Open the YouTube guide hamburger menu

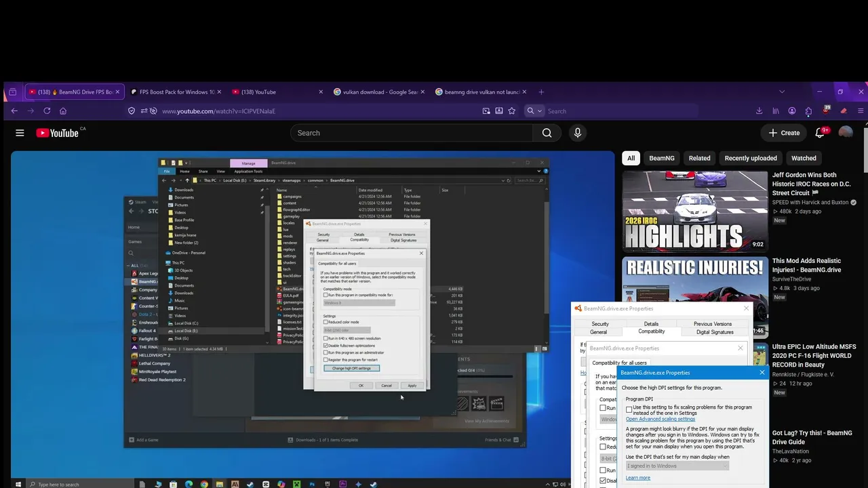[20, 133]
